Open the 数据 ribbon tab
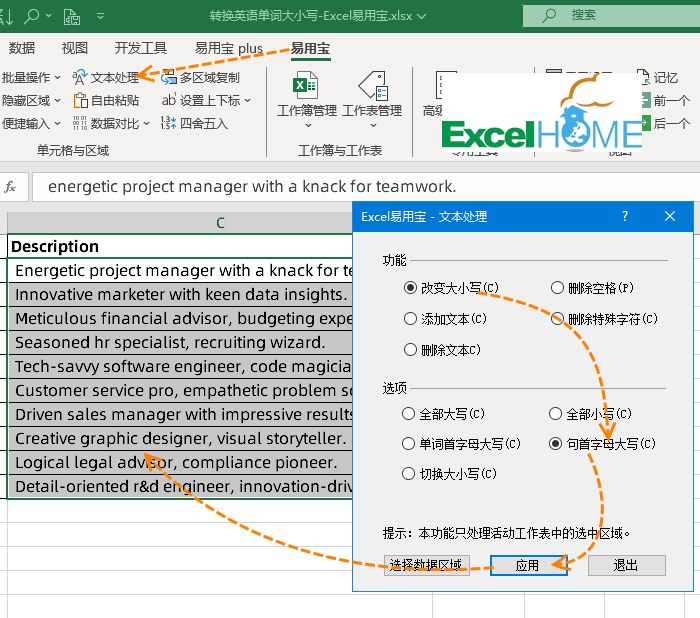Image resolution: width=700 pixels, height=618 pixels. click(x=22, y=48)
